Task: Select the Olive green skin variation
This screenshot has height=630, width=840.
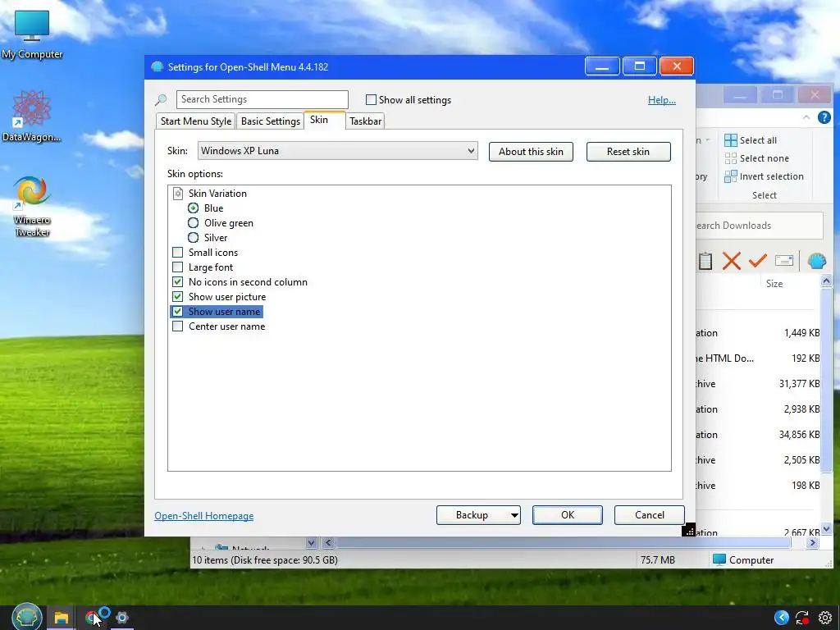Action: point(193,223)
